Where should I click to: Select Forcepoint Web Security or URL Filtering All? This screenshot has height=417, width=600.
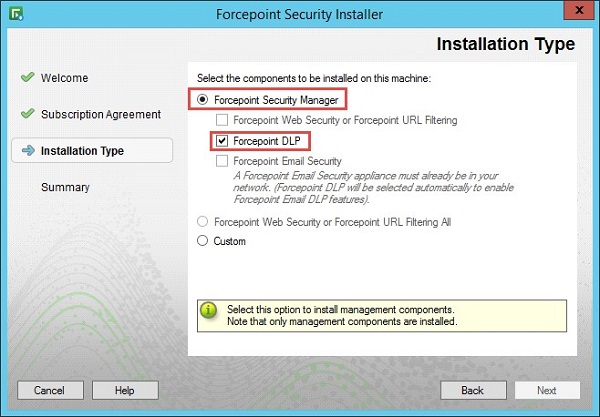pos(204,222)
